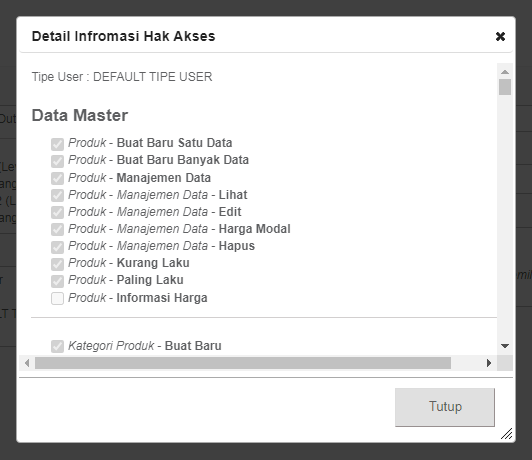
Task: Click the vertical scrollbar up arrow
Action: [505, 72]
